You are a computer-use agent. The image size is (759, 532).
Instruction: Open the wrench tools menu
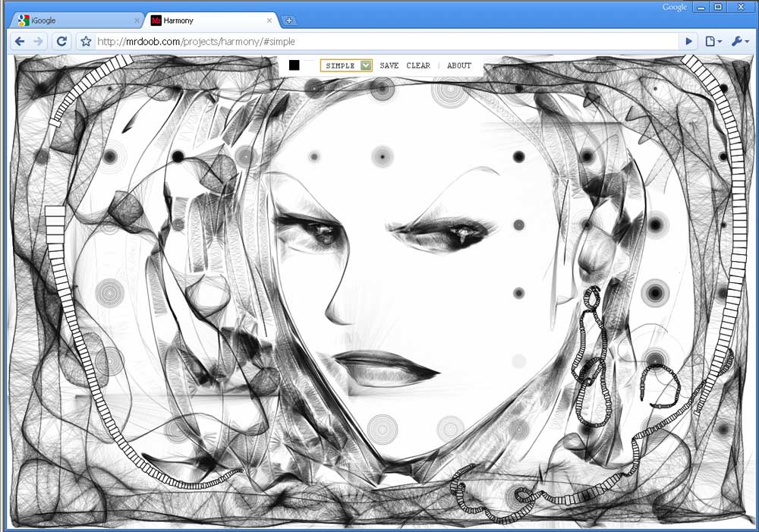click(739, 42)
